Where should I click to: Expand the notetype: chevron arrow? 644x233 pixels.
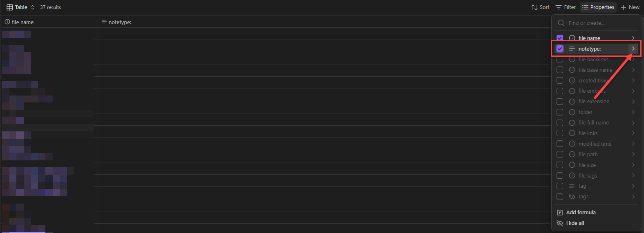tap(633, 49)
